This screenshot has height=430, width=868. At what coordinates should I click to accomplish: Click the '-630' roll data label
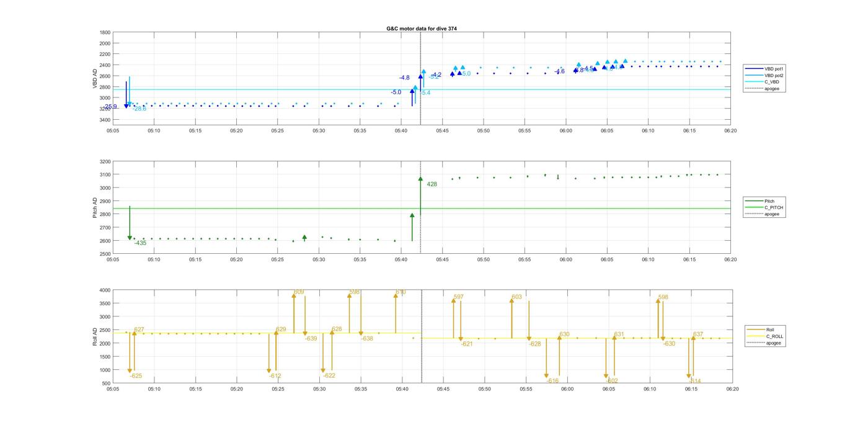click(669, 344)
